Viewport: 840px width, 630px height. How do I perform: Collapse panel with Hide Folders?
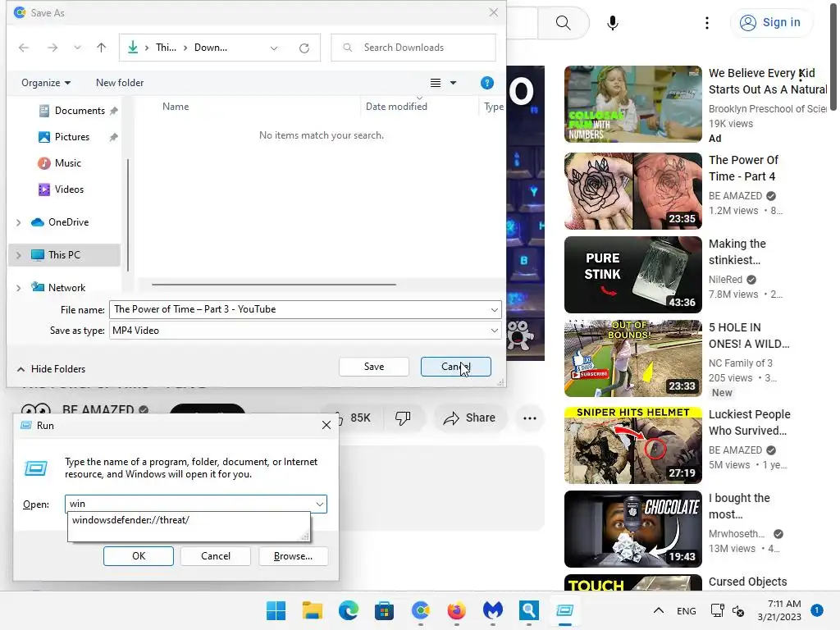coord(52,369)
